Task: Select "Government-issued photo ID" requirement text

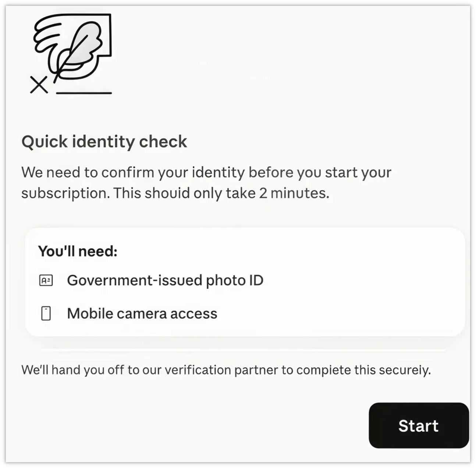Action: (x=165, y=280)
